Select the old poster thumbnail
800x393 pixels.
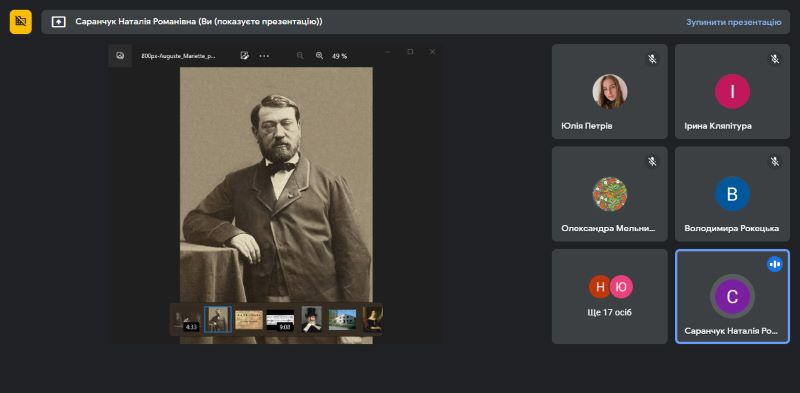pos(249,320)
